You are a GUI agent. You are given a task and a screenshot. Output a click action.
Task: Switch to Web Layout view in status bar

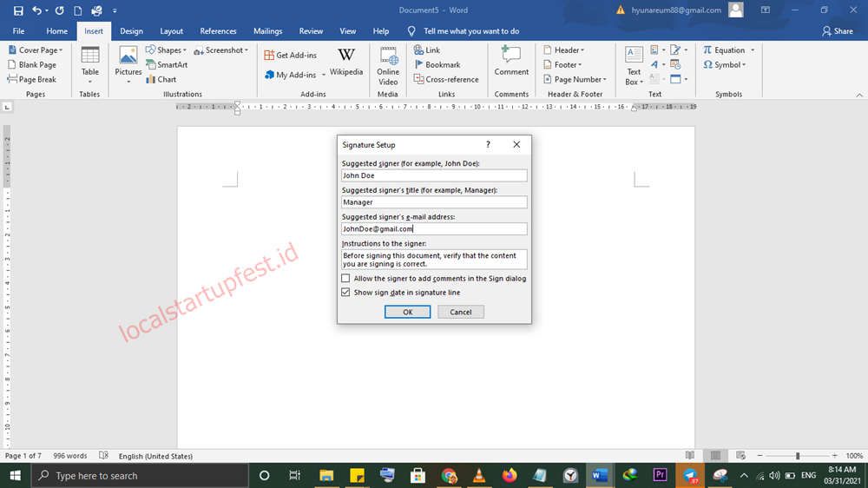pos(740,455)
